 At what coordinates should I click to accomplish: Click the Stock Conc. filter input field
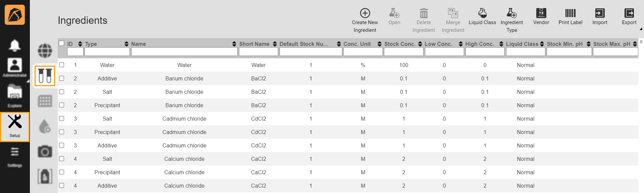pyautogui.click(x=404, y=52)
